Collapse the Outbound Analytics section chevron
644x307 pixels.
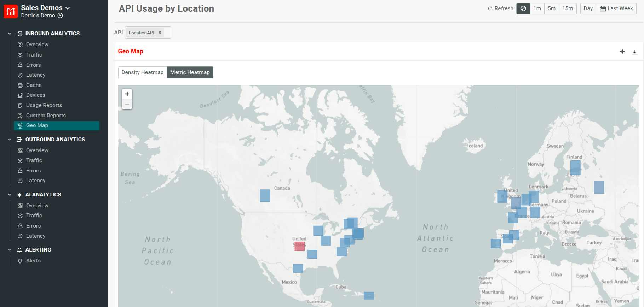10,140
